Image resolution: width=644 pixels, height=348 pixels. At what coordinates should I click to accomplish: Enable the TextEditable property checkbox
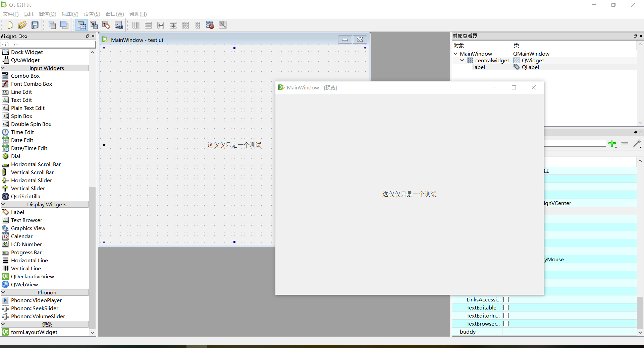click(506, 307)
